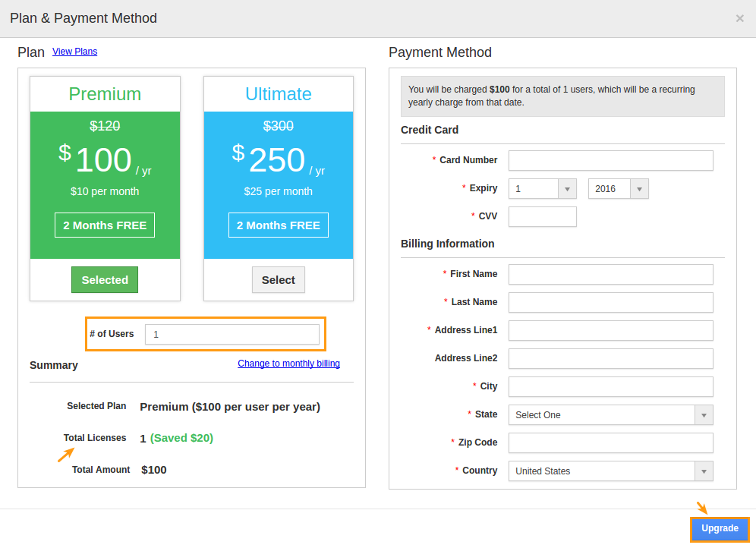Switch using Change to monthly billing link
Image resolution: width=756 pixels, height=548 pixels.
288,364
